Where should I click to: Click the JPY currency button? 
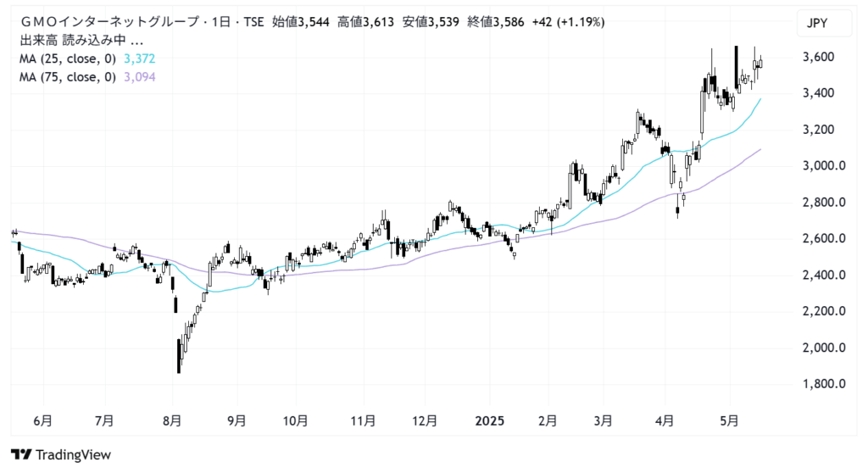(x=824, y=23)
